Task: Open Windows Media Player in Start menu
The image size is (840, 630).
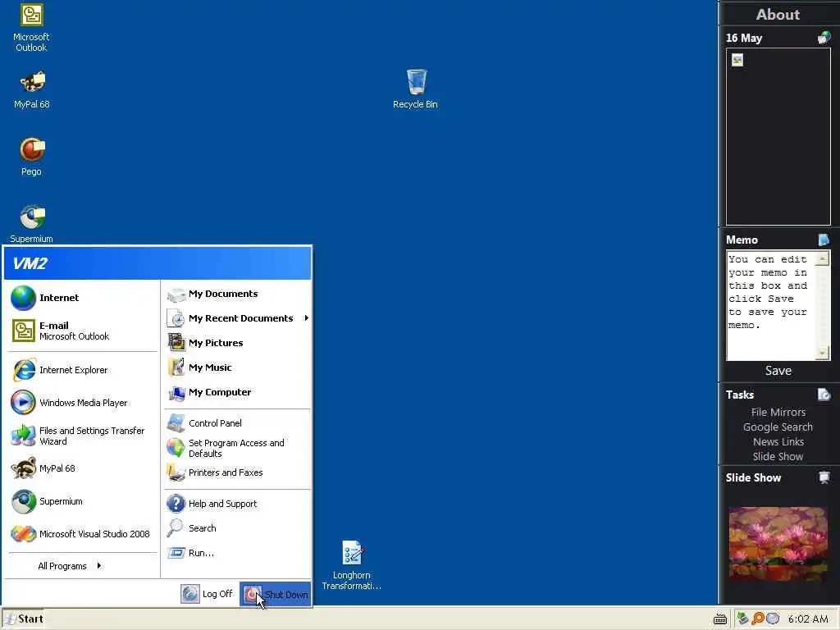Action: point(81,403)
